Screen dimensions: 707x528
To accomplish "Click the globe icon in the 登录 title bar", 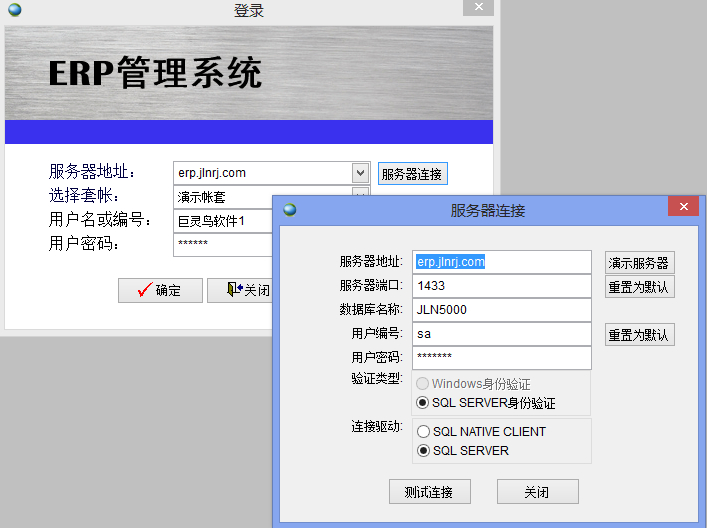I will 14,11.
